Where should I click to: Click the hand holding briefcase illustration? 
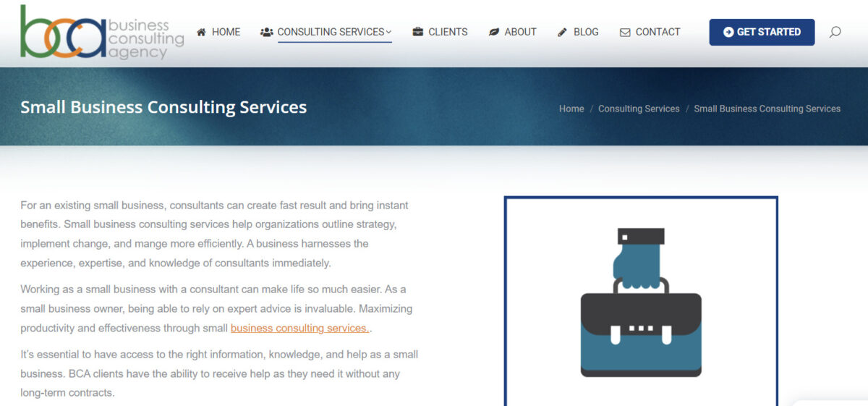point(641,303)
